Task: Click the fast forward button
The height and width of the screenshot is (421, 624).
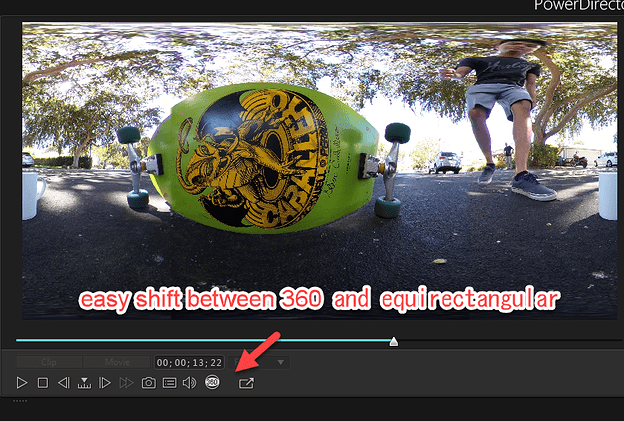Action: tap(126, 383)
